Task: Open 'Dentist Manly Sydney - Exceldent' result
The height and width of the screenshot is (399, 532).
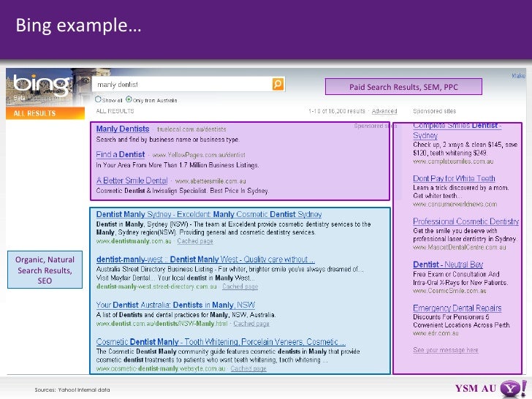Action: click(x=209, y=214)
